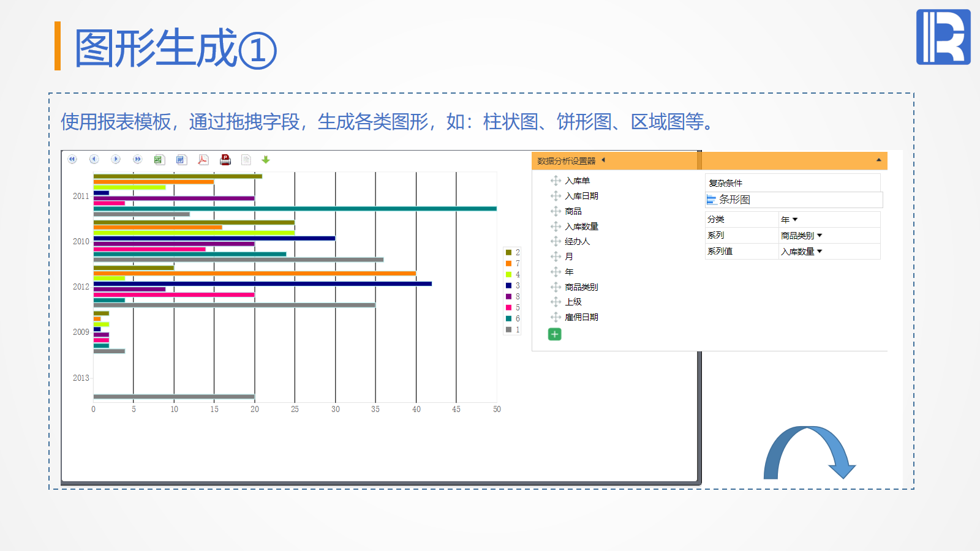Click the lime legend swatch for series 4
Image resolution: width=980 pixels, height=551 pixels.
(x=508, y=274)
